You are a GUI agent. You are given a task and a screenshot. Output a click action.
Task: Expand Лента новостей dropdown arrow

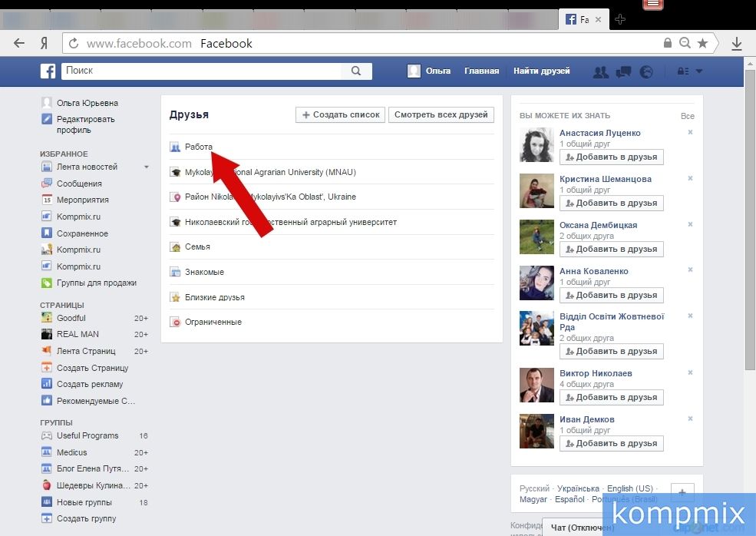tap(147, 167)
